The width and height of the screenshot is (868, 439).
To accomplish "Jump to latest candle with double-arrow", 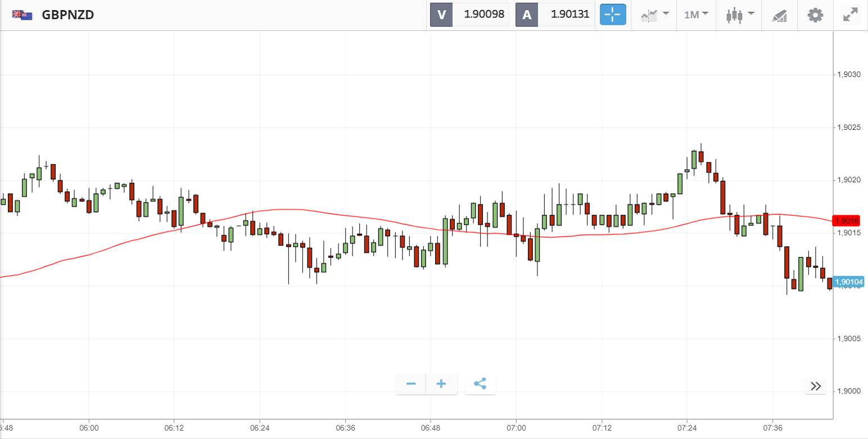I will point(816,386).
